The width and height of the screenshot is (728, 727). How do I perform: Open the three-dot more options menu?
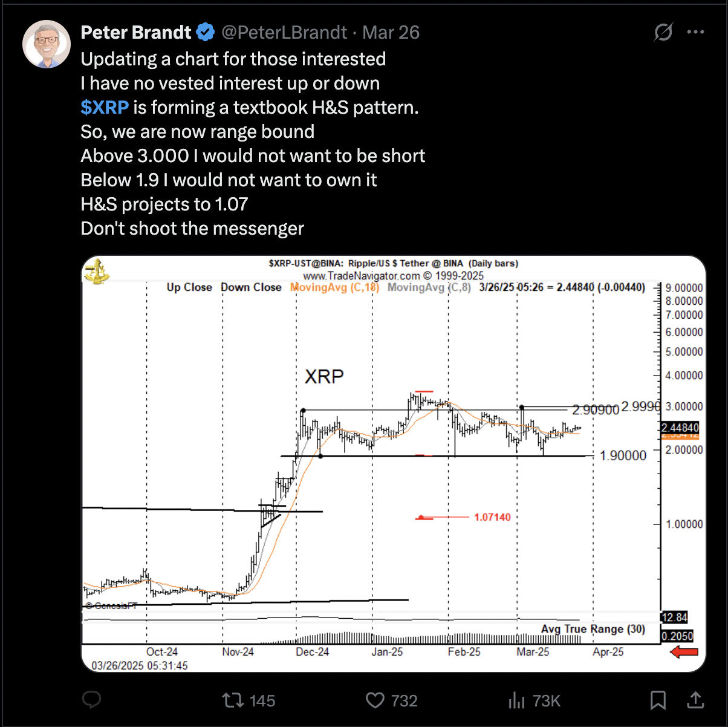tap(696, 32)
